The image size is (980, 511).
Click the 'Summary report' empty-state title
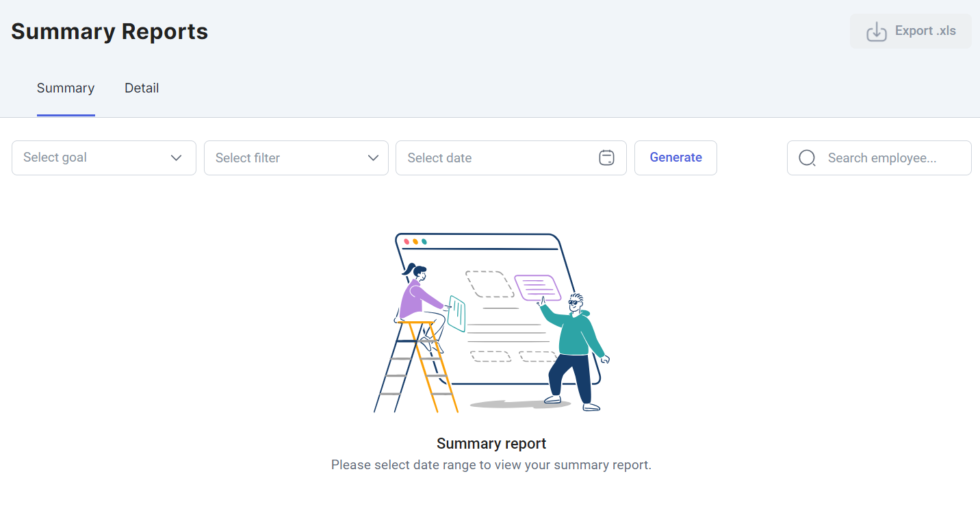(x=491, y=443)
